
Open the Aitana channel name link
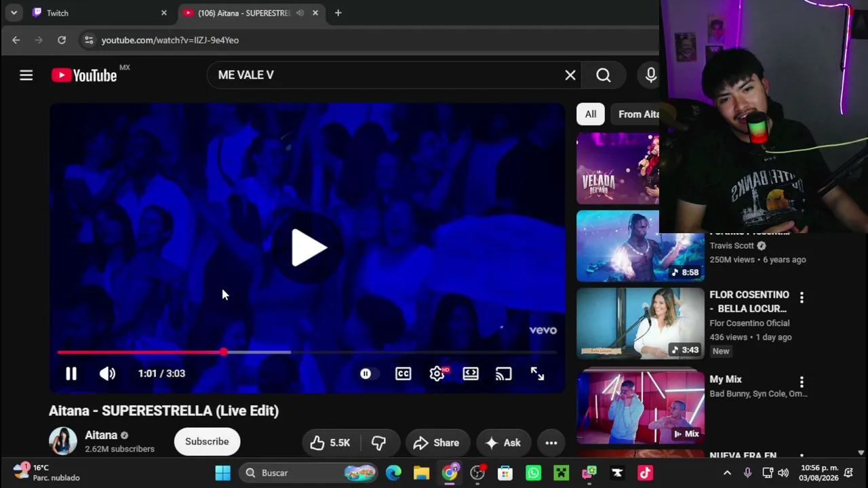(x=101, y=435)
